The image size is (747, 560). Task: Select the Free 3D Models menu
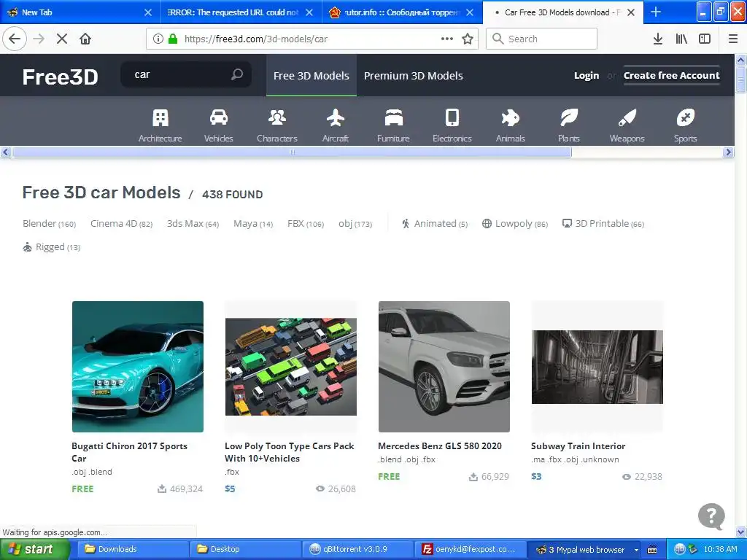tap(311, 75)
